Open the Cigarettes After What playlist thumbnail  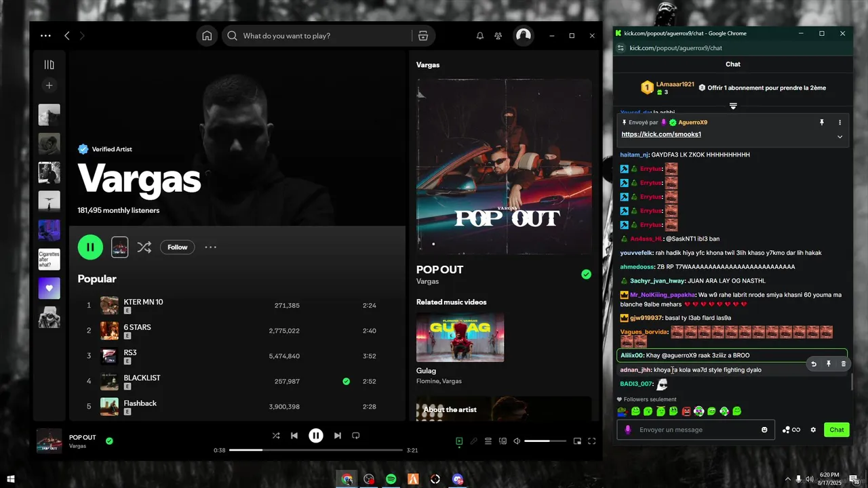click(49, 260)
